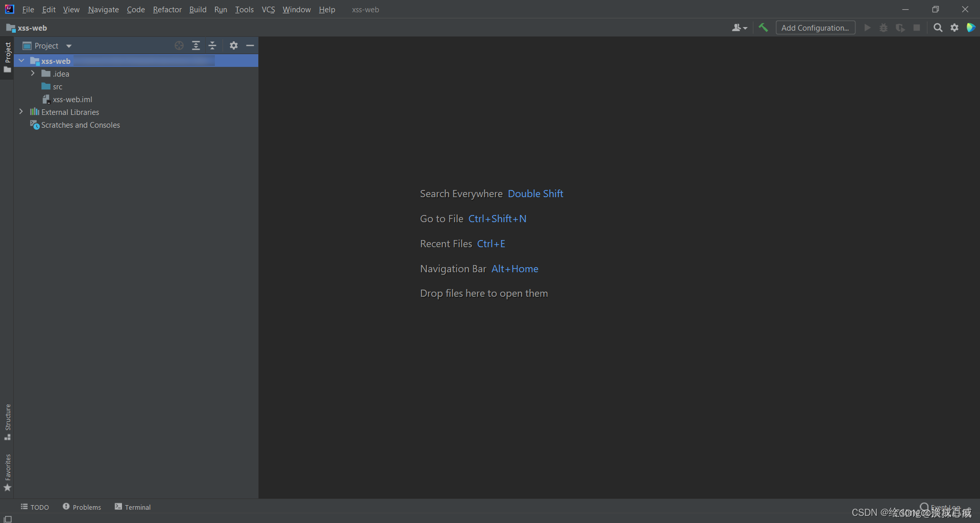
Task: Open IDE settings gear in top toolbar
Action: click(x=954, y=28)
